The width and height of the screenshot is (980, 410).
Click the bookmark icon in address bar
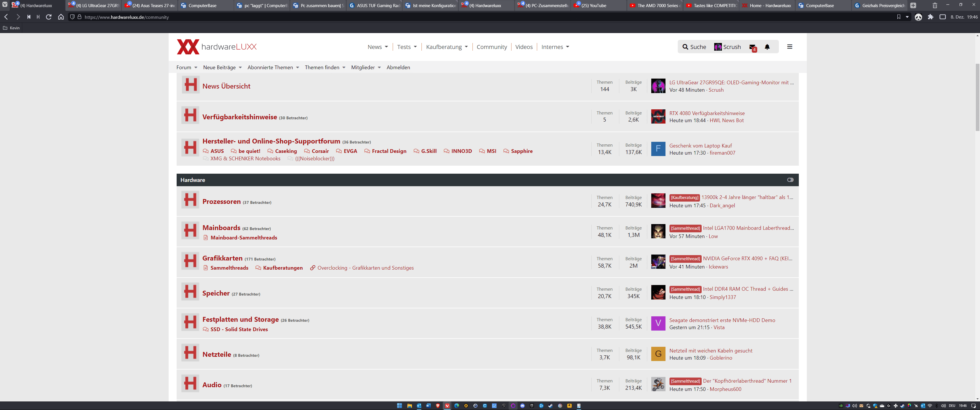coord(899,17)
